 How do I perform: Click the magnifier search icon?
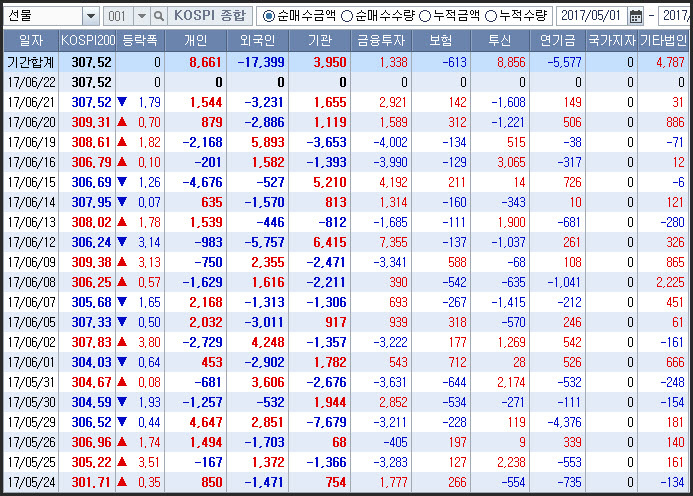158,16
